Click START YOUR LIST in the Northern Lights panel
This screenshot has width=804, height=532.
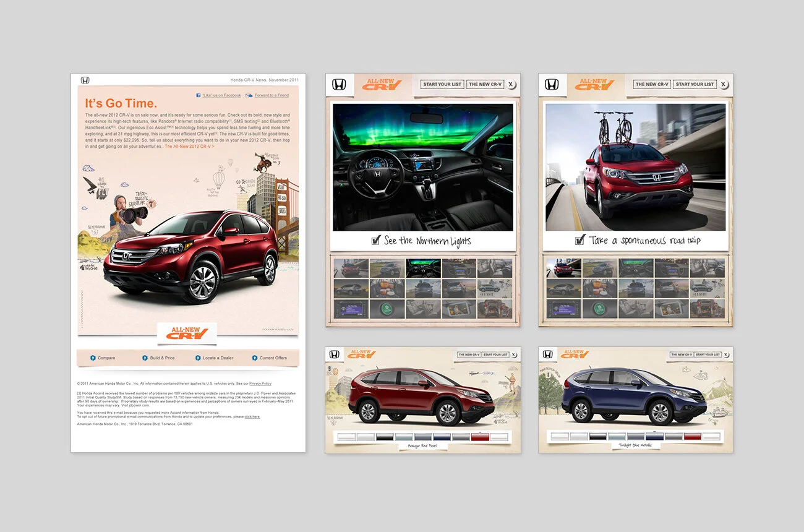tap(442, 84)
